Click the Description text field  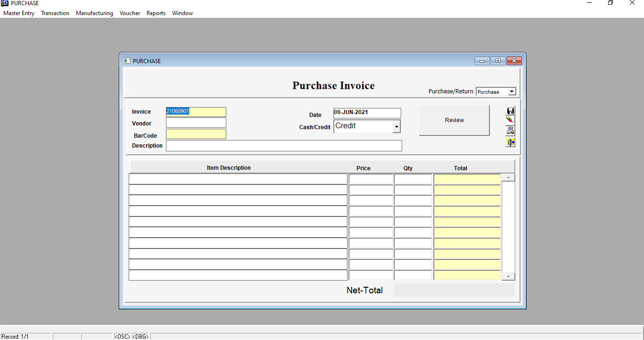(284, 146)
